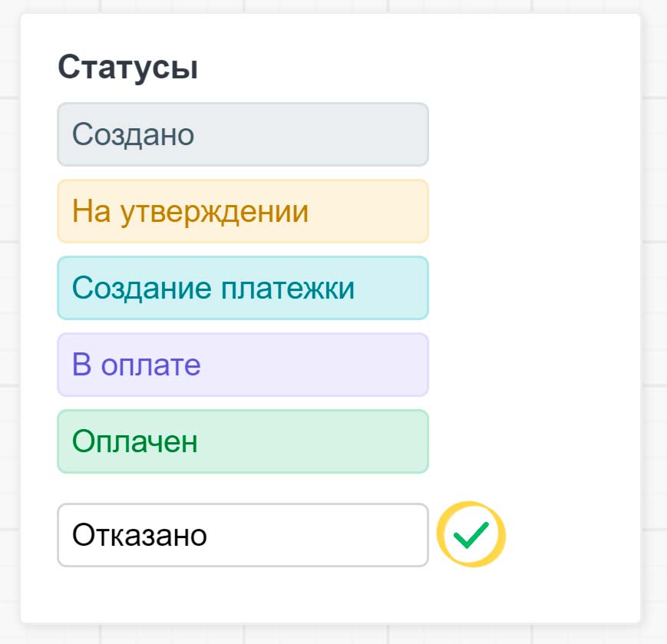Click the green checkmark confirm icon
The image size is (667, 644).
(x=471, y=535)
